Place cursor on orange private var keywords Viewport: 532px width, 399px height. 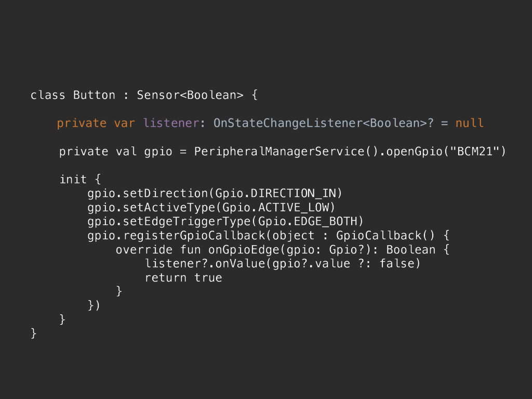96,123
